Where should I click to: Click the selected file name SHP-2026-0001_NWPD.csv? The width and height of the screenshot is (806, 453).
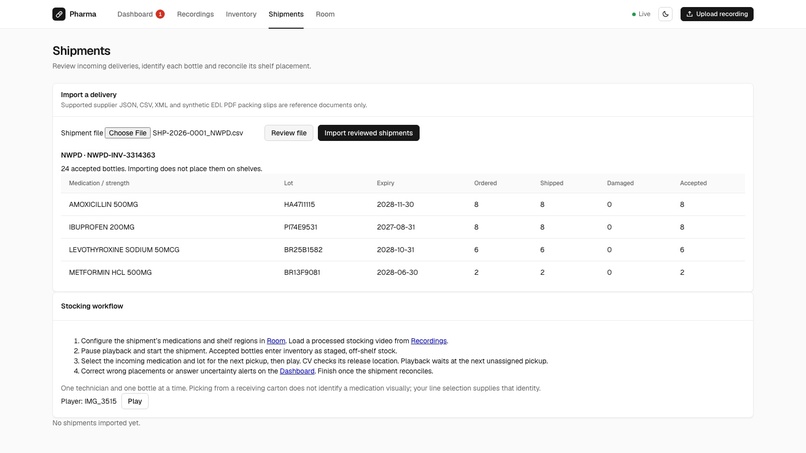tap(198, 133)
